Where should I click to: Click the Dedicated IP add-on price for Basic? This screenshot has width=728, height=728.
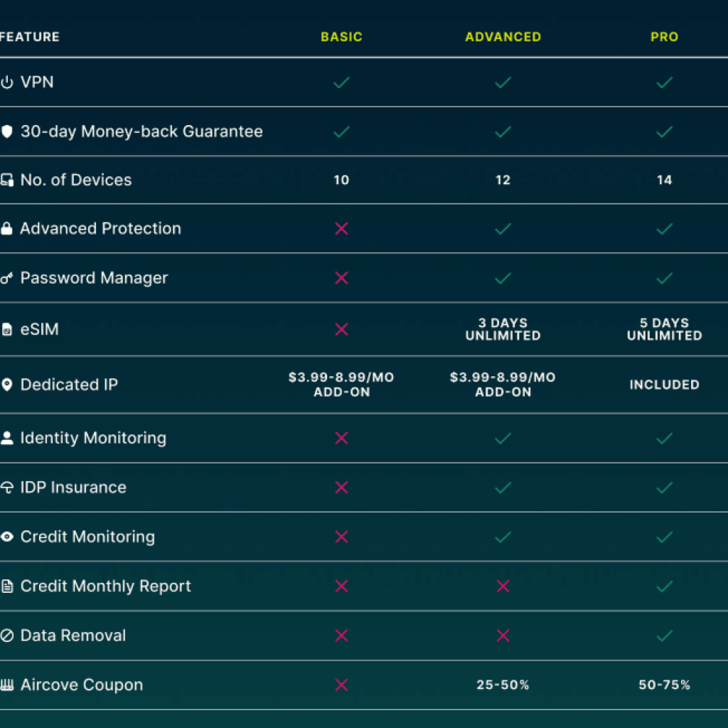(341, 385)
